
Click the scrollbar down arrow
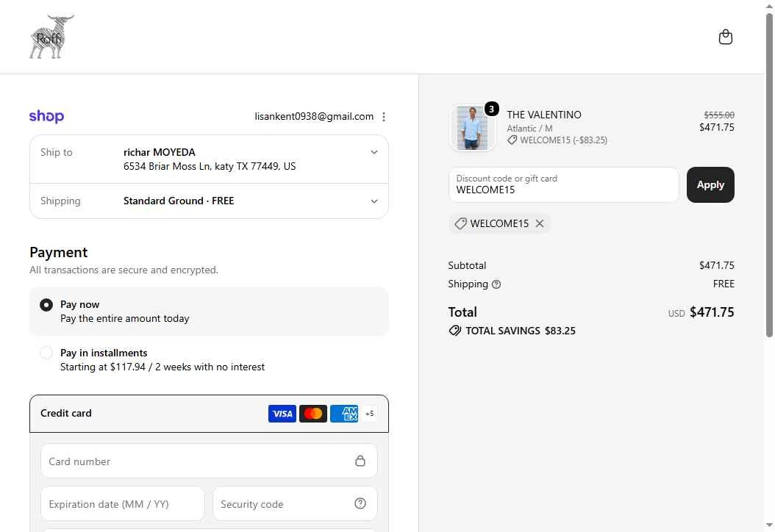(769, 525)
